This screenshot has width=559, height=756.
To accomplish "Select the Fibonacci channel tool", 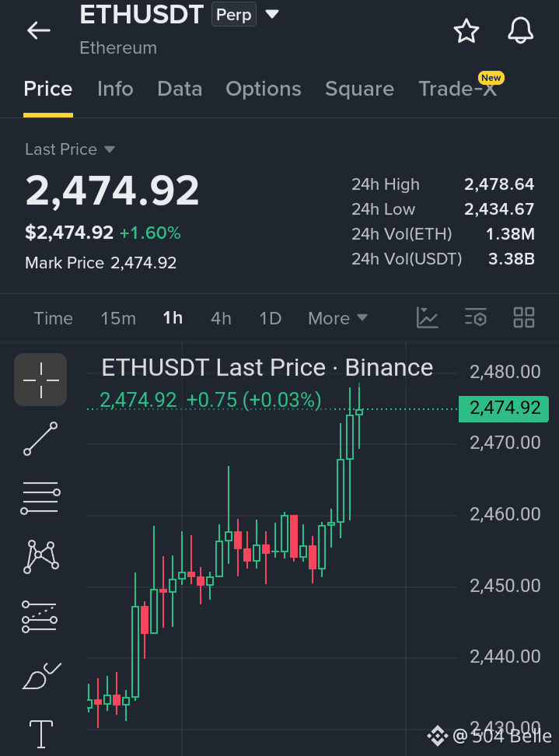I will click(x=40, y=617).
